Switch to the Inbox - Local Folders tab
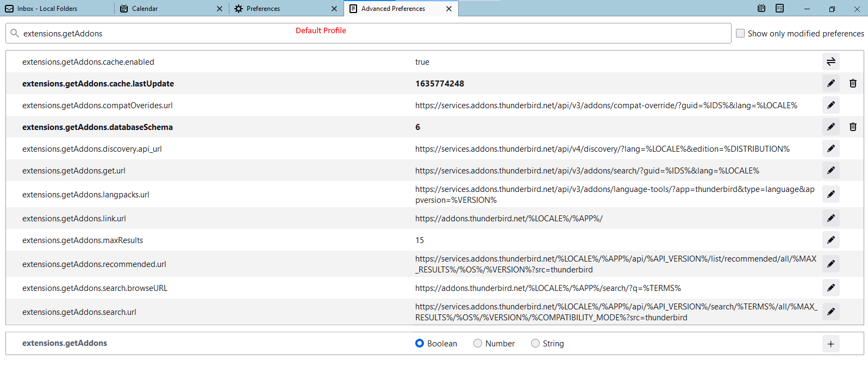Screen dimensions: 868x391 coord(54,9)
